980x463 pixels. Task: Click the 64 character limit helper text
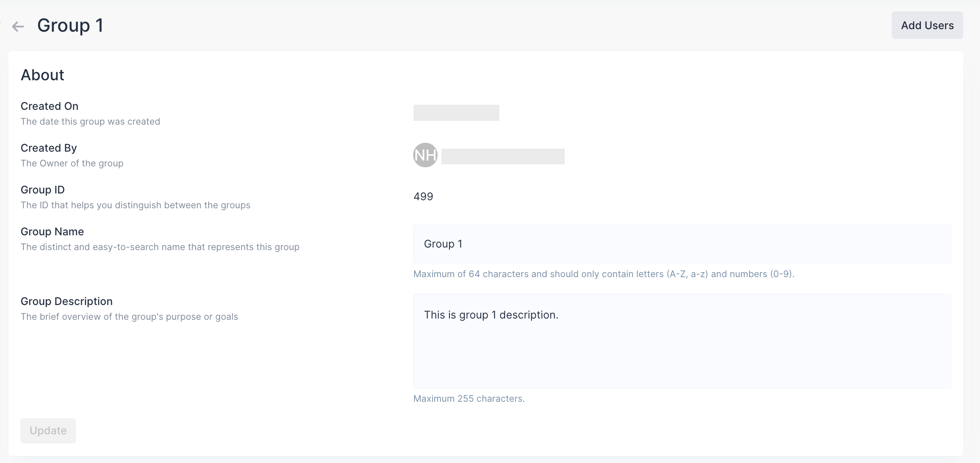[603, 274]
